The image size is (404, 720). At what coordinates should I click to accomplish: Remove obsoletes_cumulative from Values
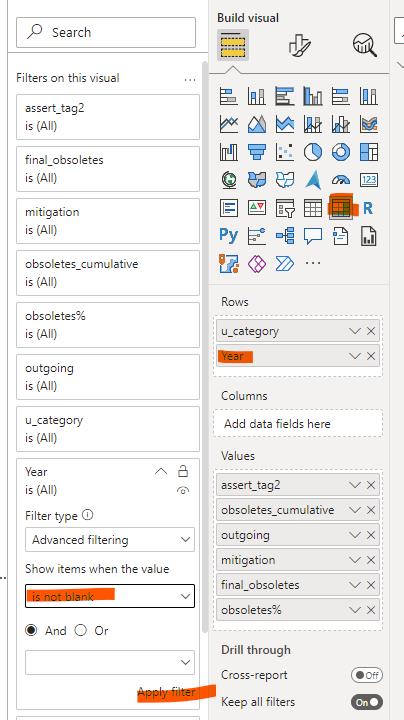tap(371, 510)
